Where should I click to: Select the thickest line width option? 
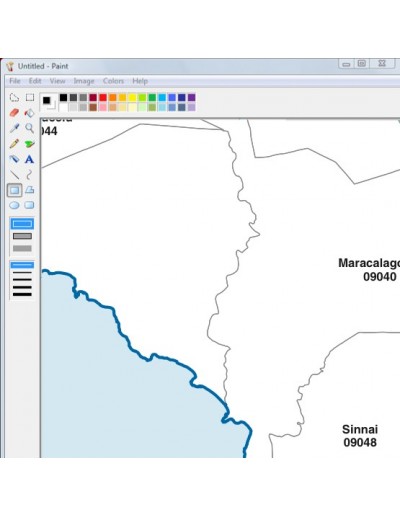click(22, 294)
